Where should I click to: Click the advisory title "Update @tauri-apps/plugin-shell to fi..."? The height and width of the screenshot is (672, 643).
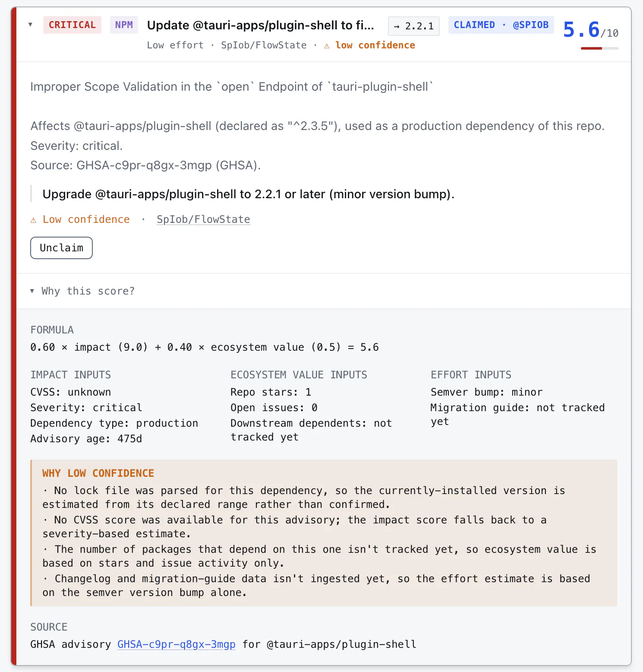(x=260, y=25)
